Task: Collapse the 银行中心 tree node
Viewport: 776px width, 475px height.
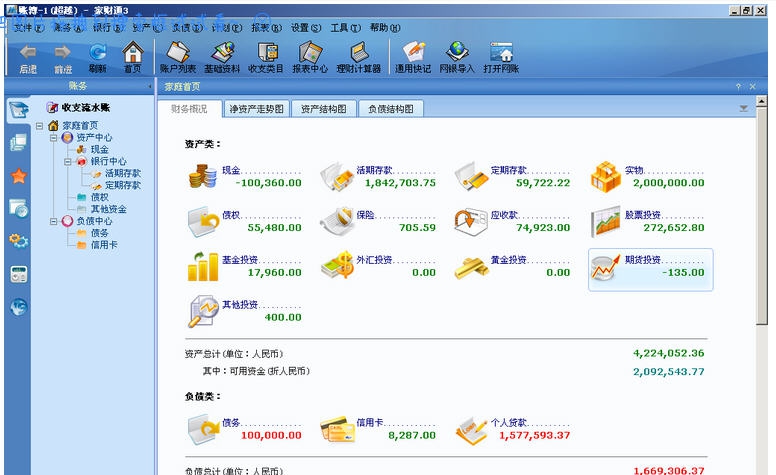Action: (x=67, y=161)
